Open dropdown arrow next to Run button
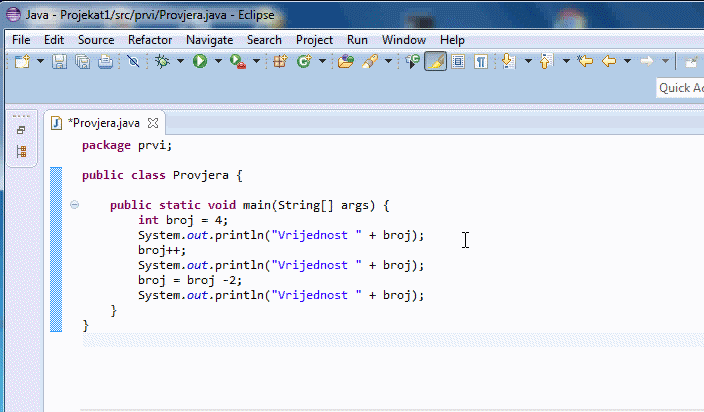Image resolution: width=704 pixels, height=412 pixels. [218, 62]
